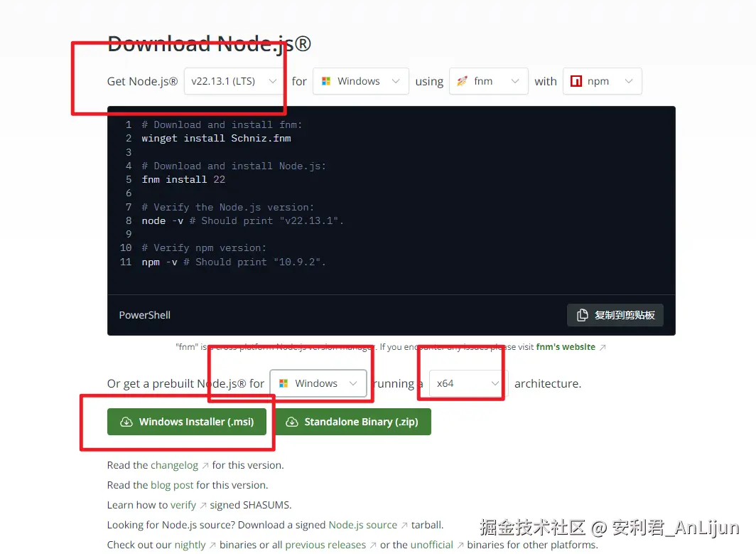This screenshot has width=756, height=554.
Task: Click download icon on Standalone Binary button
Action: pyautogui.click(x=292, y=422)
